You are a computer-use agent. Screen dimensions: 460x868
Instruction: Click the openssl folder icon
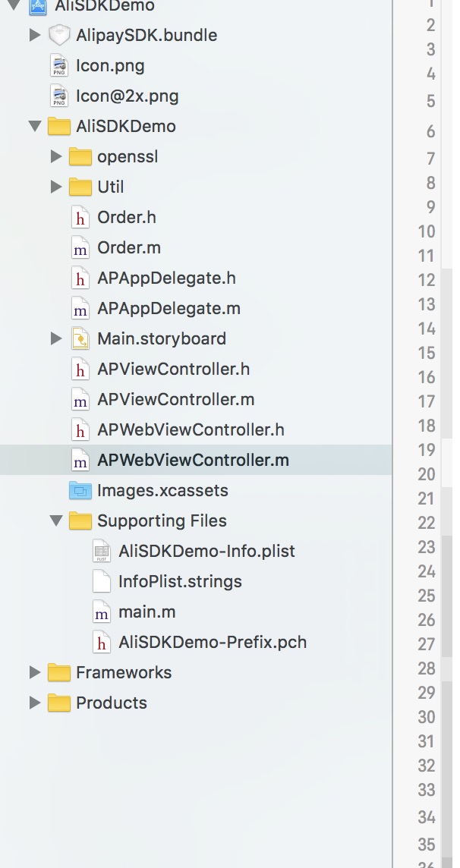80,156
